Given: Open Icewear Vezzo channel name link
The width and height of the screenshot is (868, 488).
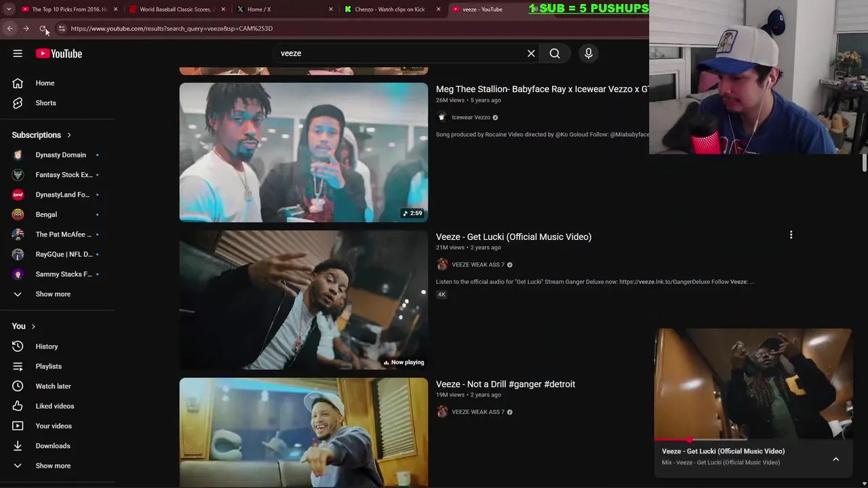Looking at the screenshot, I should 471,117.
